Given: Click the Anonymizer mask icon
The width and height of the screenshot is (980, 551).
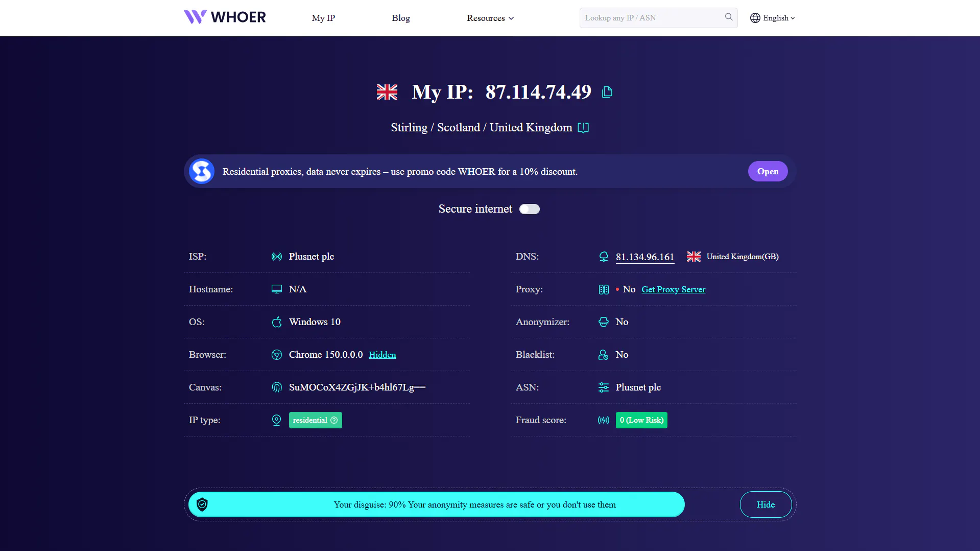Looking at the screenshot, I should click(x=604, y=322).
